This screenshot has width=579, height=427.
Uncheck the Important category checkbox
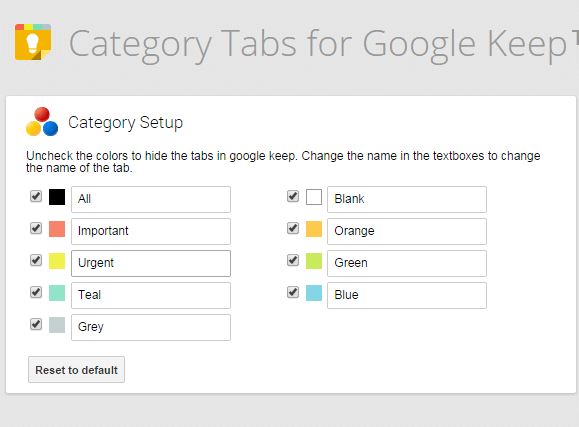coord(36,228)
